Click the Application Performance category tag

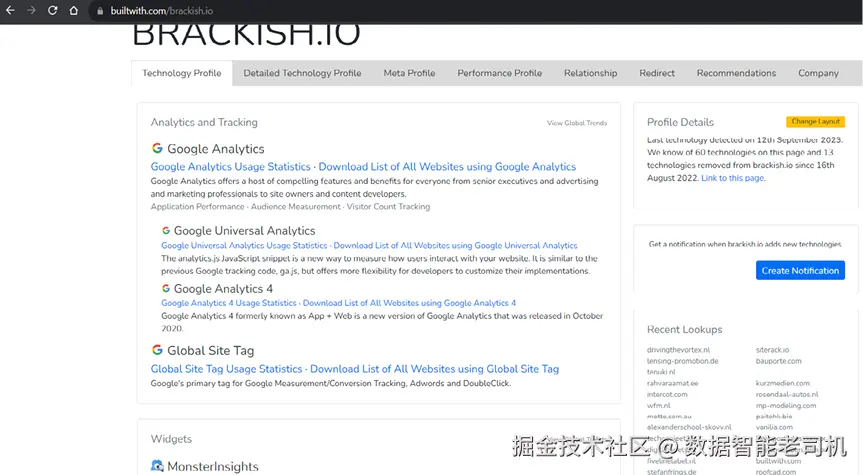pyautogui.click(x=197, y=206)
